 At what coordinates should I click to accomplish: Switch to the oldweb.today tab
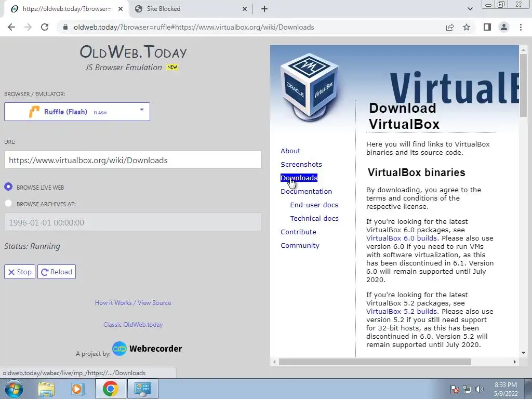tap(66, 9)
